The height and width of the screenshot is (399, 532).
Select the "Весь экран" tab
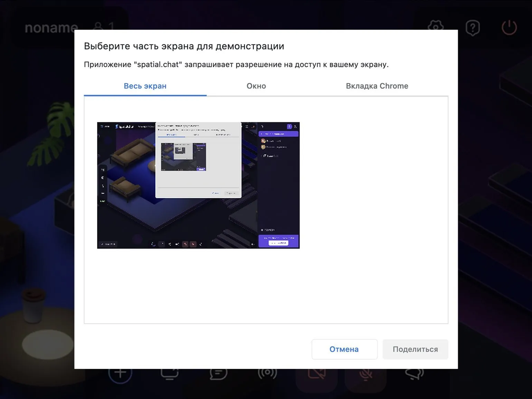coord(145,86)
